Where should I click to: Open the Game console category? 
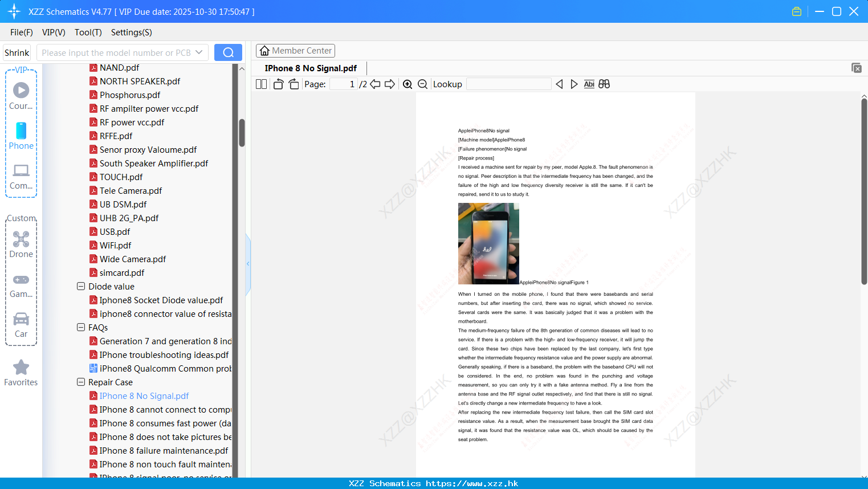click(21, 279)
